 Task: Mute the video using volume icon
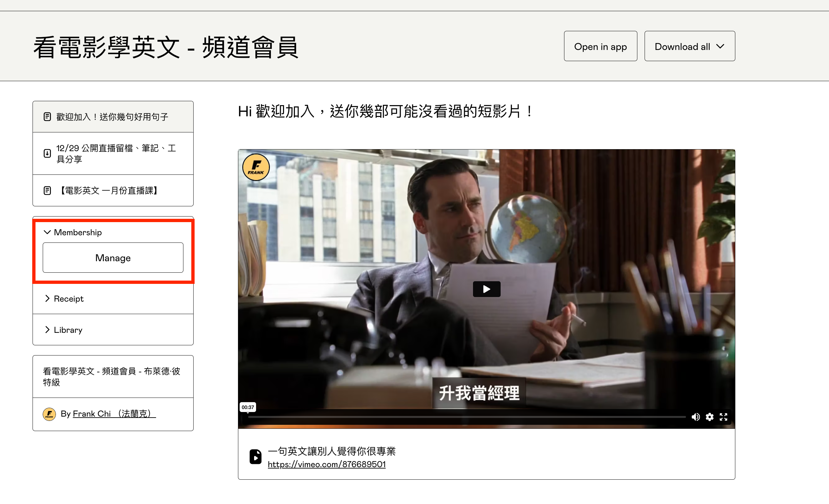click(695, 417)
